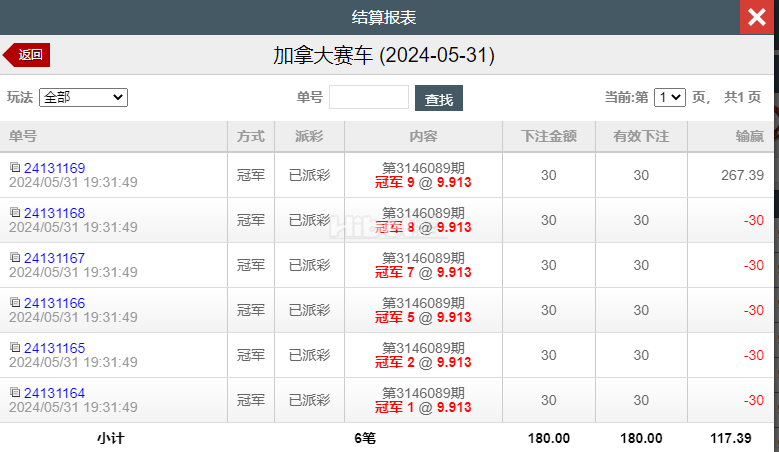Screen dimensions: 779x452
Task: Click -30 loss in the 24131168 row
Action: point(754,221)
